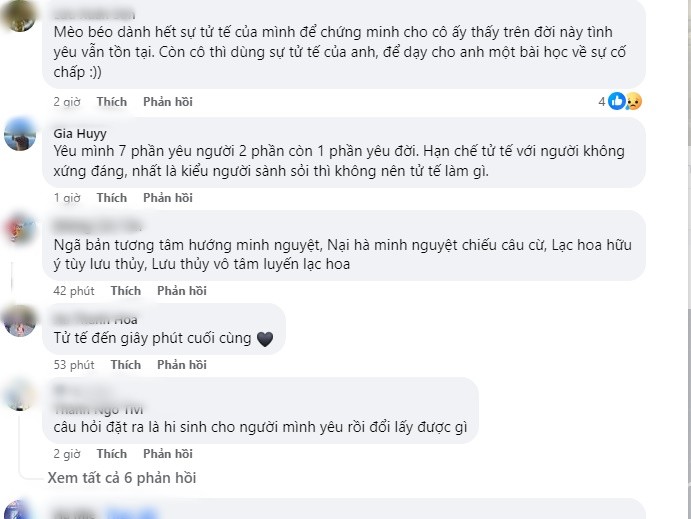Click Phản hồi on the 42 phút comment
Screen dimensions: 691x519
[182, 291]
